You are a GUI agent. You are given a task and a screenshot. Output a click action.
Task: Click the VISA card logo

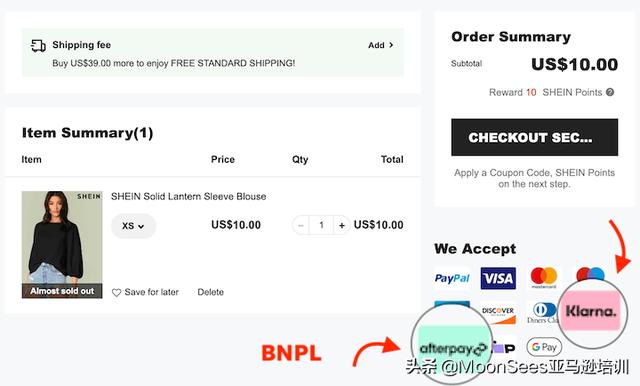498,278
